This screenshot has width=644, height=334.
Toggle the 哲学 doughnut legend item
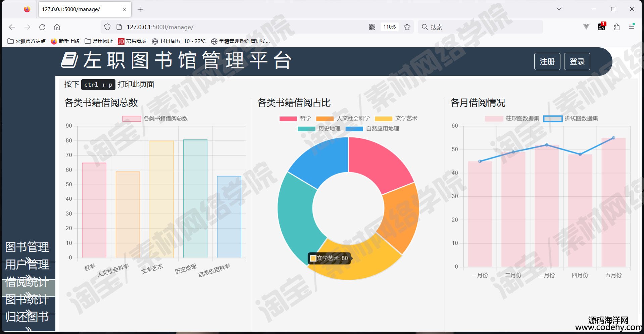coord(295,118)
